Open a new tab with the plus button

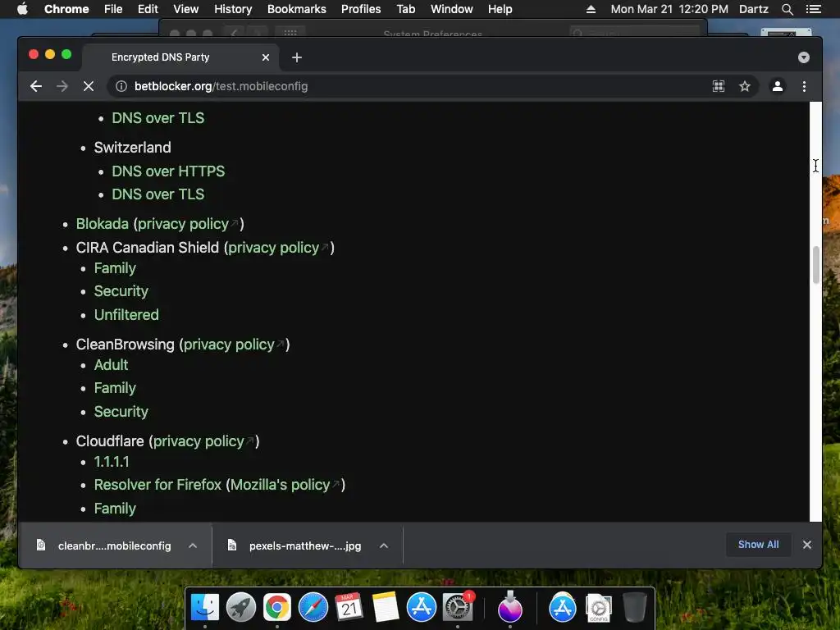coord(297,57)
